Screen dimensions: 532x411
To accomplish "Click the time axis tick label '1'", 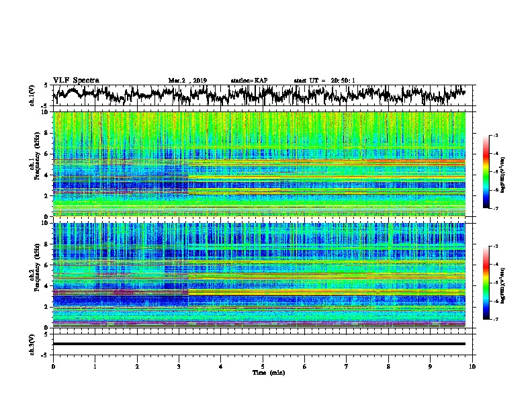I will (95, 367).
